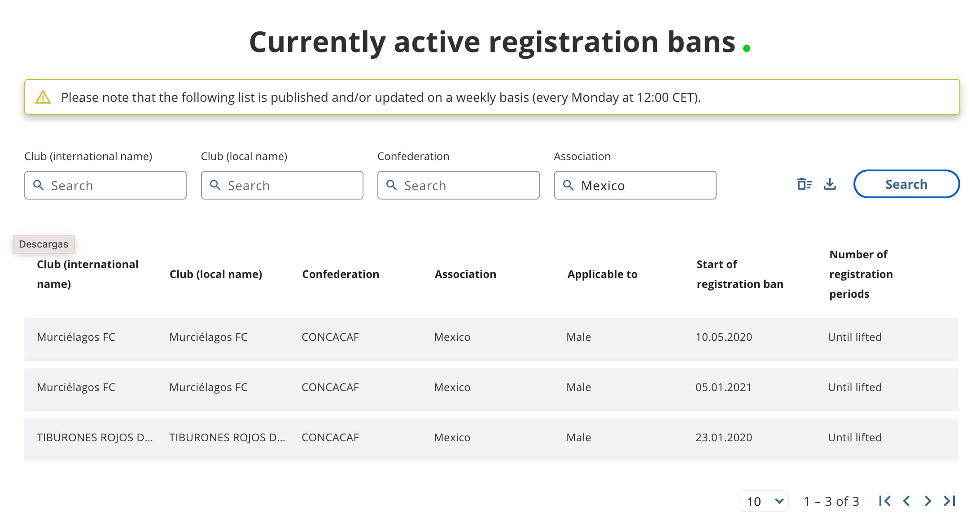This screenshot has height=522, width=980.
Task: Select Murciélagos FC row dated 05.01.2021
Action: point(491,389)
